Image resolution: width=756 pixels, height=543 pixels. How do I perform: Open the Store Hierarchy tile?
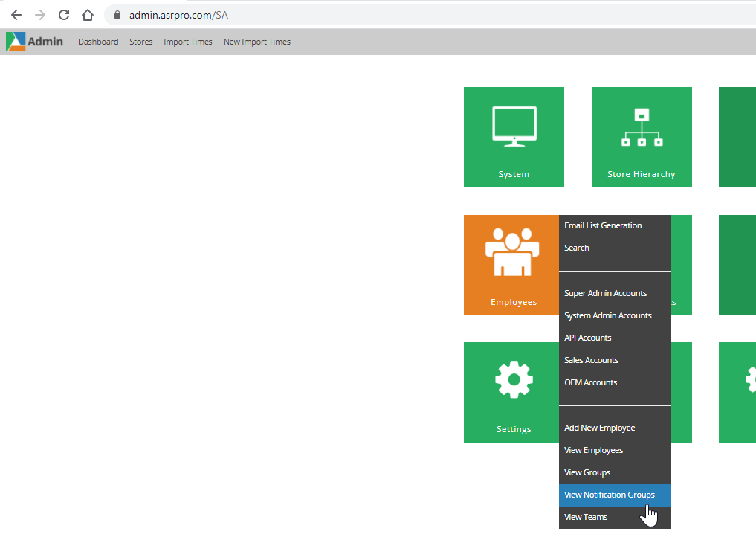coord(641,137)
